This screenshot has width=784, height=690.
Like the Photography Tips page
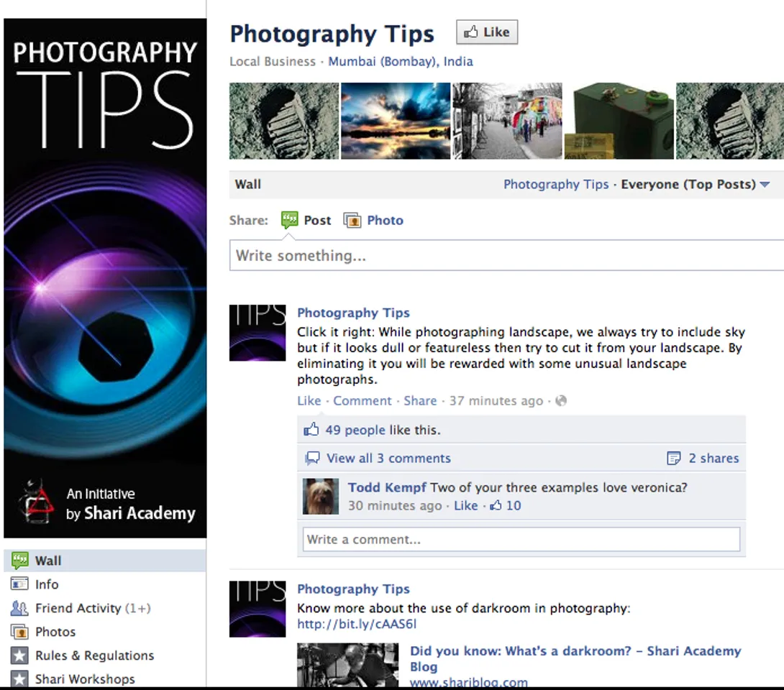coord(487,32)
